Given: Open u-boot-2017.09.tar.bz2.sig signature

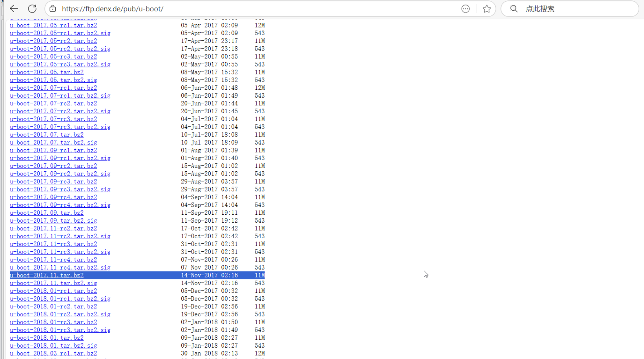Looking at the screenshot, I should 53,221.
